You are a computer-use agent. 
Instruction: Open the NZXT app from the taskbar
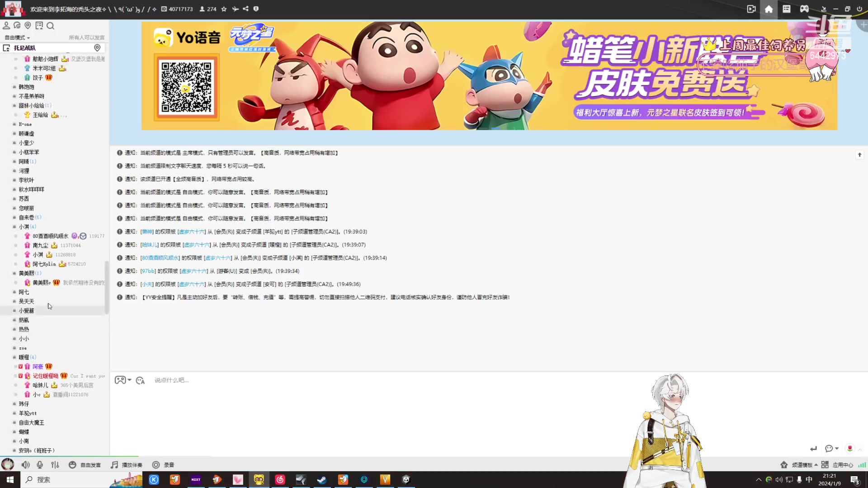click(x=196, y=479)
